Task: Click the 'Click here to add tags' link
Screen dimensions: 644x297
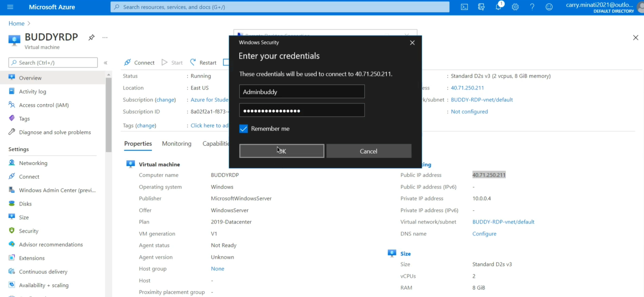Action: pos(209,125)
